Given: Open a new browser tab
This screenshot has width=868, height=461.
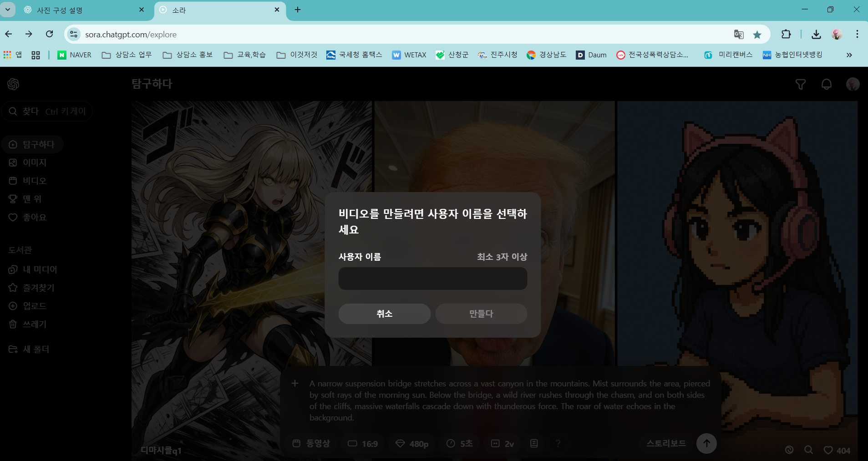Looking at the screenshot, I should click(298, 10).
